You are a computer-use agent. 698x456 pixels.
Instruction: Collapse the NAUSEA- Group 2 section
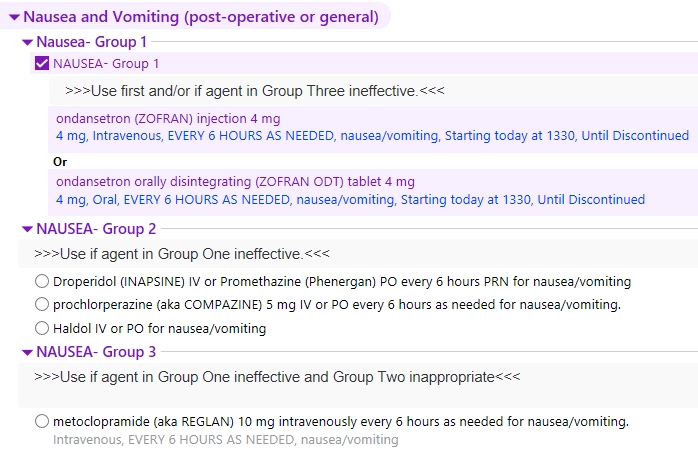click(x=27, y=229)
